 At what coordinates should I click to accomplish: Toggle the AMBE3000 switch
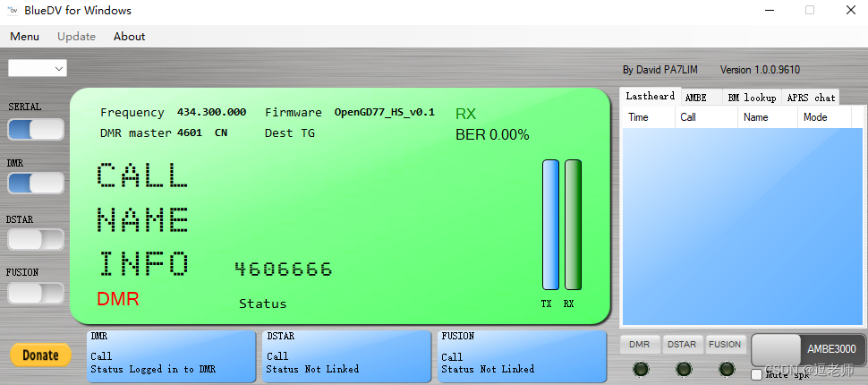click(x=808, y=349)
